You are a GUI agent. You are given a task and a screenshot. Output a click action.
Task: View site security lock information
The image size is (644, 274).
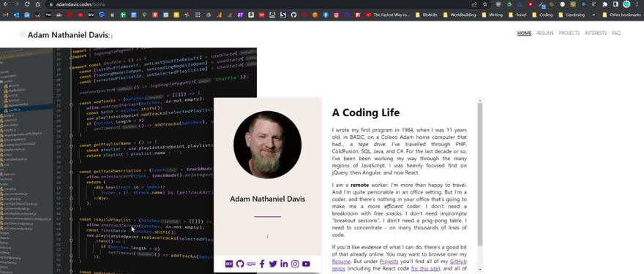click(x=51, y=4)
